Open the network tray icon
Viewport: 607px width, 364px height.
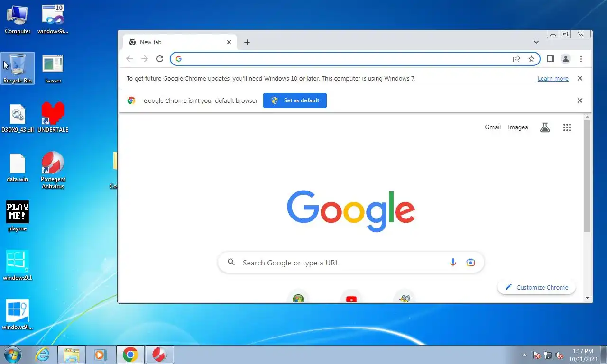pos(548,355)
